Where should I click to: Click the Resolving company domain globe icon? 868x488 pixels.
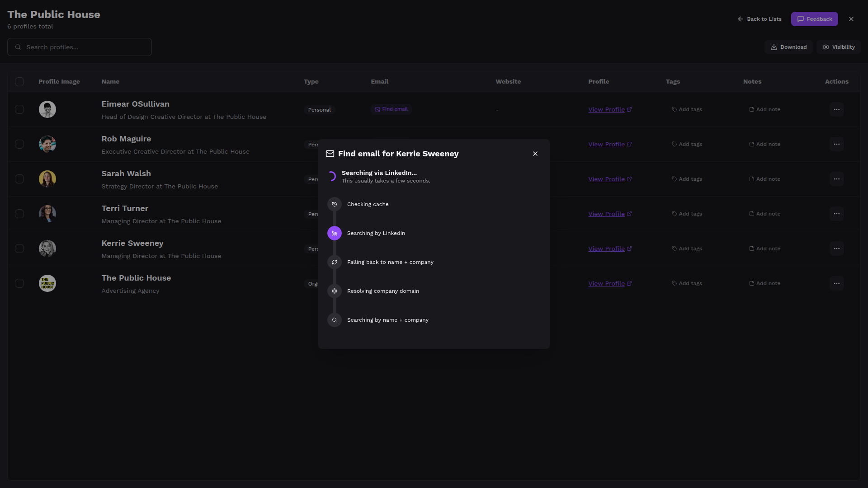pos(335,291)
